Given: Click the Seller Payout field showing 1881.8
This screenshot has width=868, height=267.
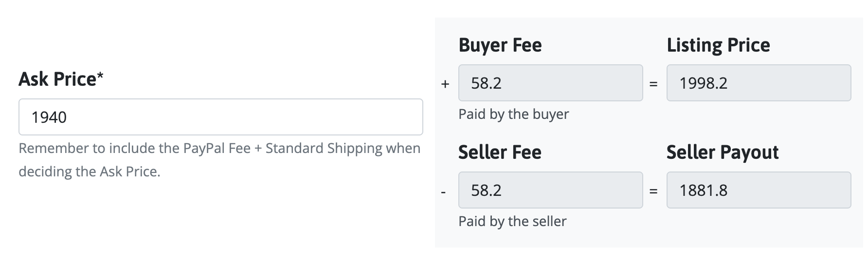Looking at the screenshot, I should point(758,190).
